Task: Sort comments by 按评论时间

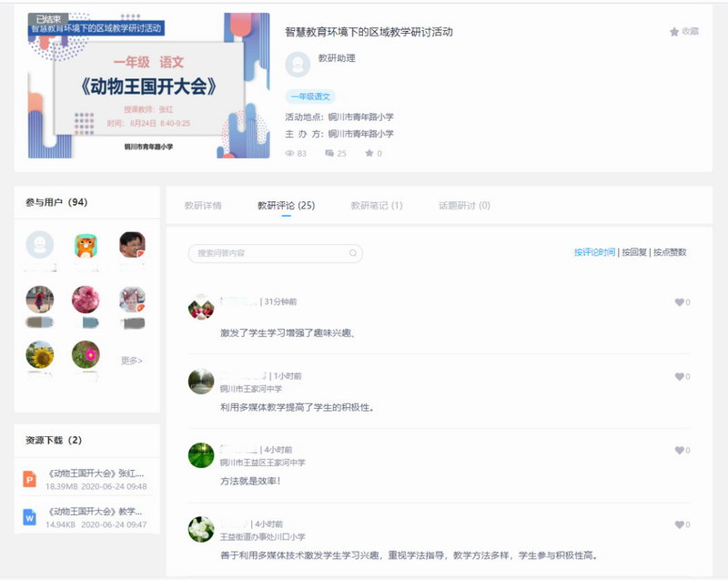Action: pos(594,252)
